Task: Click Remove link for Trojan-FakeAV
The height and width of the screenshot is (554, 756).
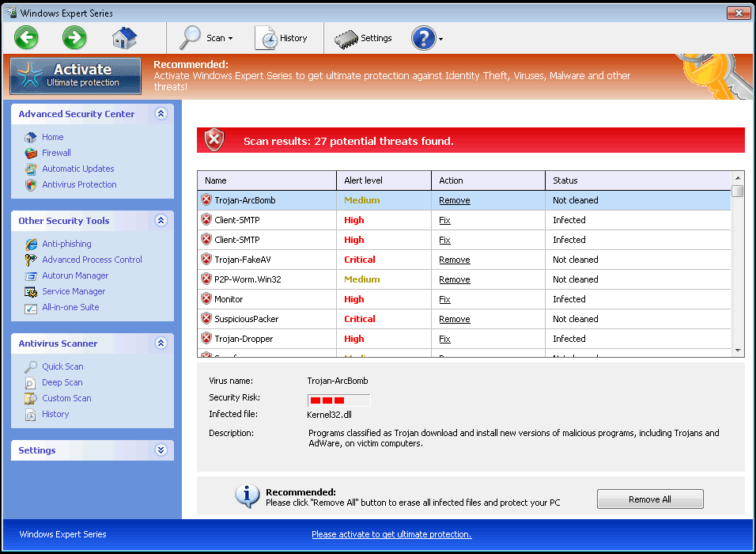Action: (454, 260)
